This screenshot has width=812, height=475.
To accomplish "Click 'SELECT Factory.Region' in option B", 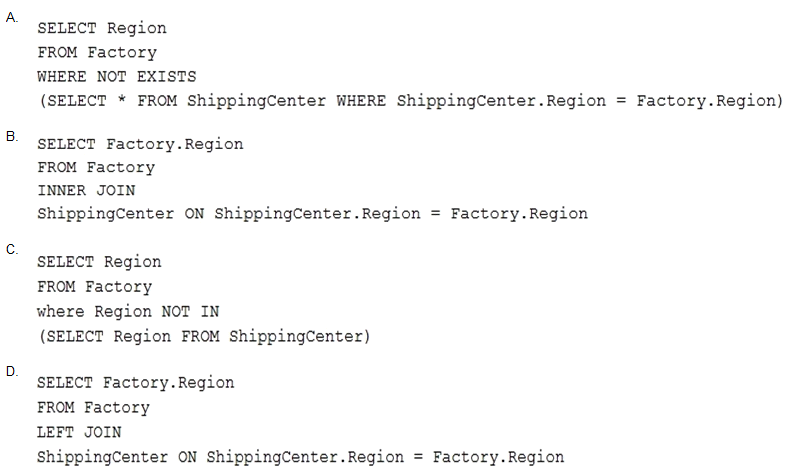I will coord(140,144).
